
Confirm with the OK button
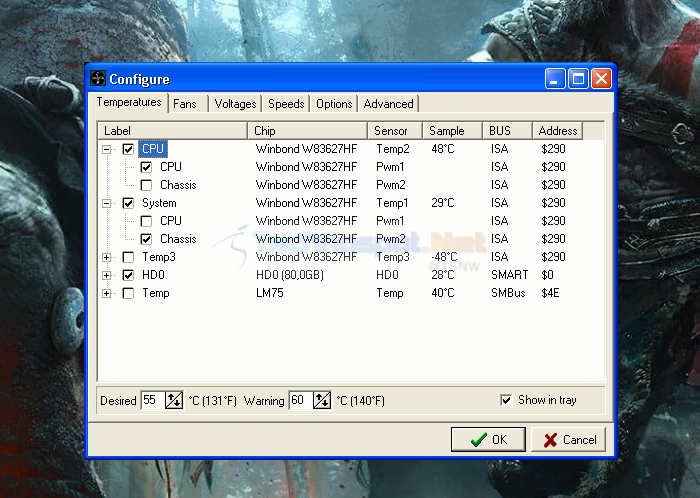[488, 440]
